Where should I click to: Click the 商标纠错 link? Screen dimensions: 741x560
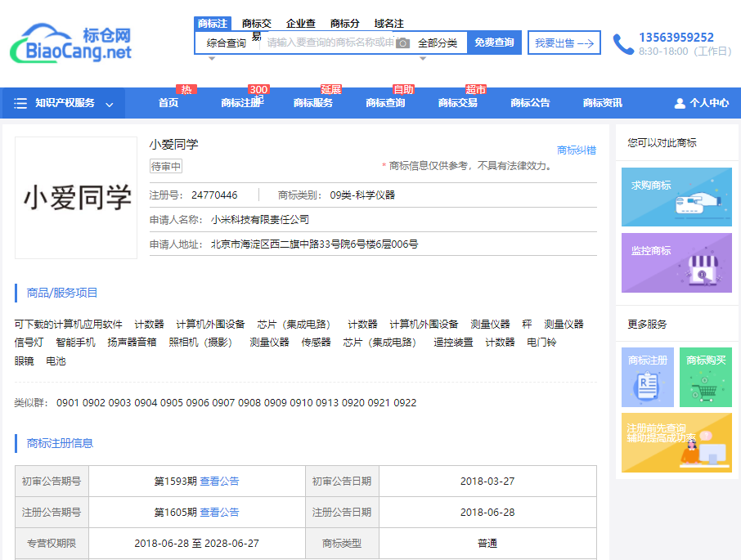click(x=577, y=150)
